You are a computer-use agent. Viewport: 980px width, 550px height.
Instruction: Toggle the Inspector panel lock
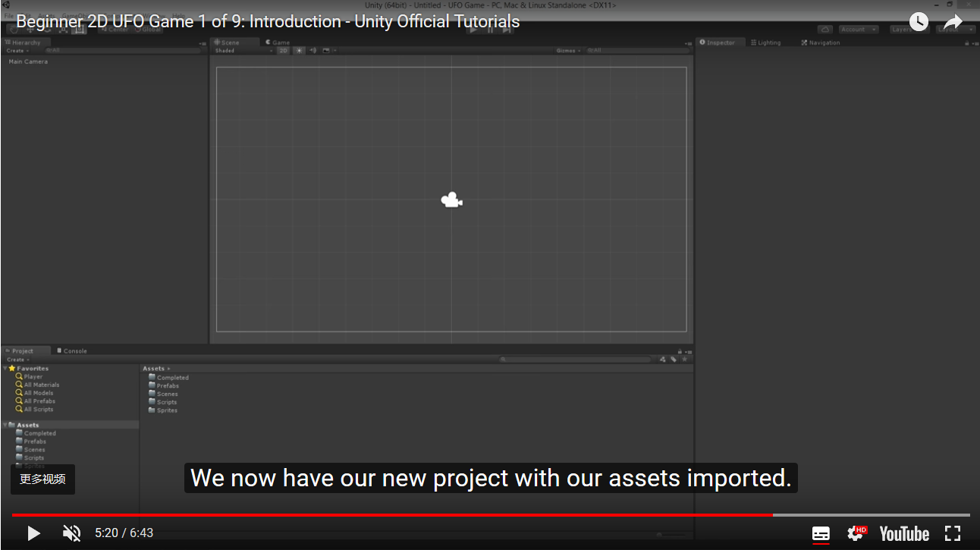tap(966, 43)
